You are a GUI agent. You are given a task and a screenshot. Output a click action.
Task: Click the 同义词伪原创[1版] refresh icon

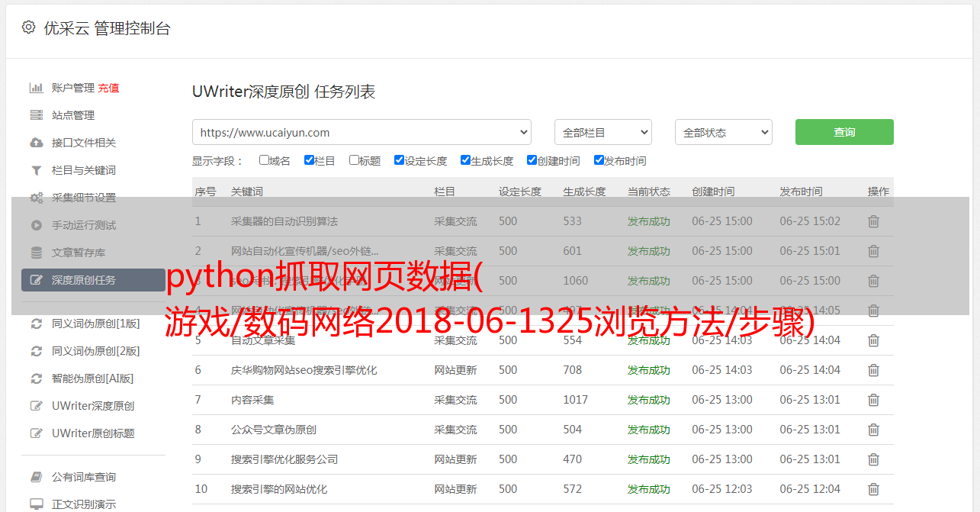click(36, 324)
